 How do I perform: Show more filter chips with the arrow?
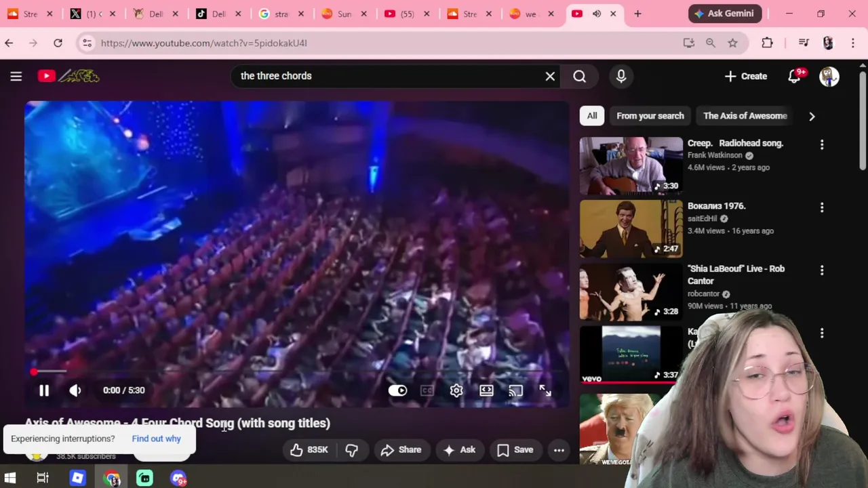click(x=812, y=116)
